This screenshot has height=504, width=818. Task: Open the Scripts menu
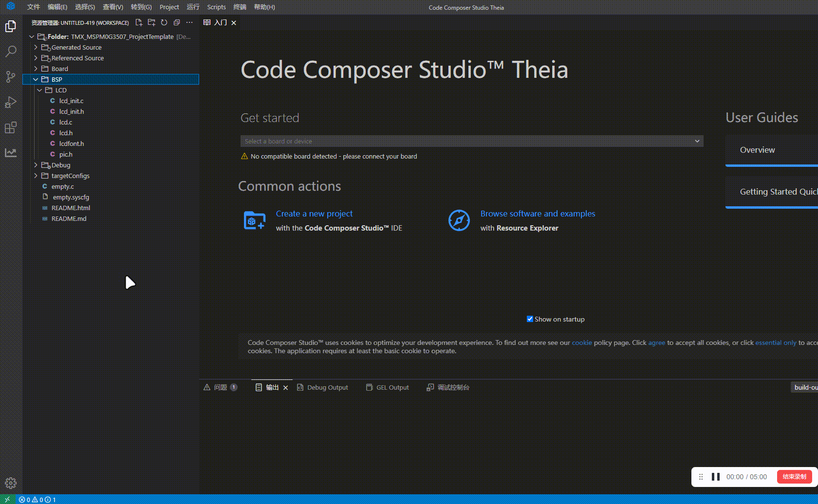pyautogui.click(x=217, y=7)
